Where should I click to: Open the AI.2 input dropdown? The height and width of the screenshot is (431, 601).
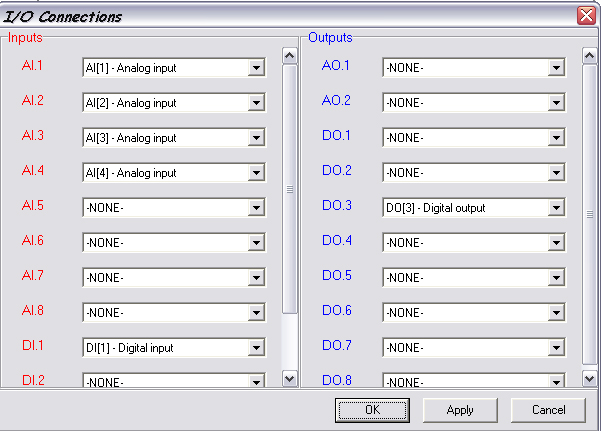pyautogui.click(x=174, y=103)
